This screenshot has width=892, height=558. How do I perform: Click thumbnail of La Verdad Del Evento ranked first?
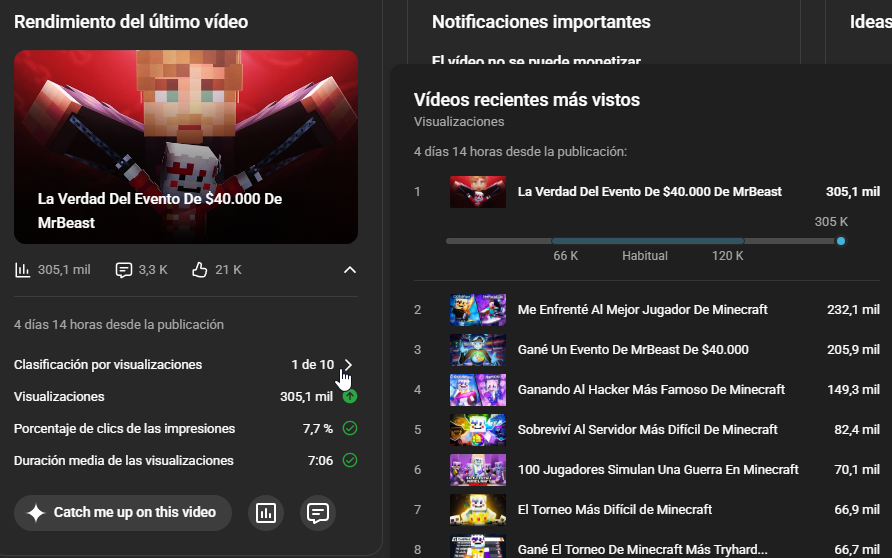(x=478, y=192)
